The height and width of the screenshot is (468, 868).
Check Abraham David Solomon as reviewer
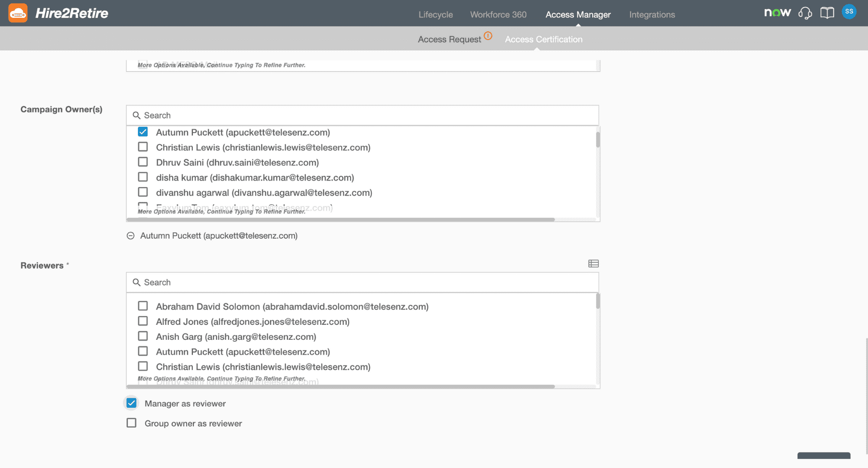click(x=143, y=306)
